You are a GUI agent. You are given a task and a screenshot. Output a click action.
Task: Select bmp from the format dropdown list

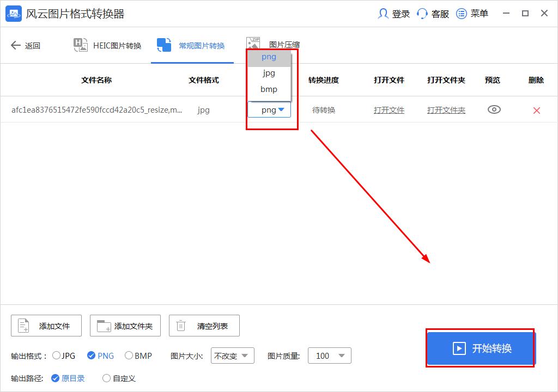click(x=268, y=89)
